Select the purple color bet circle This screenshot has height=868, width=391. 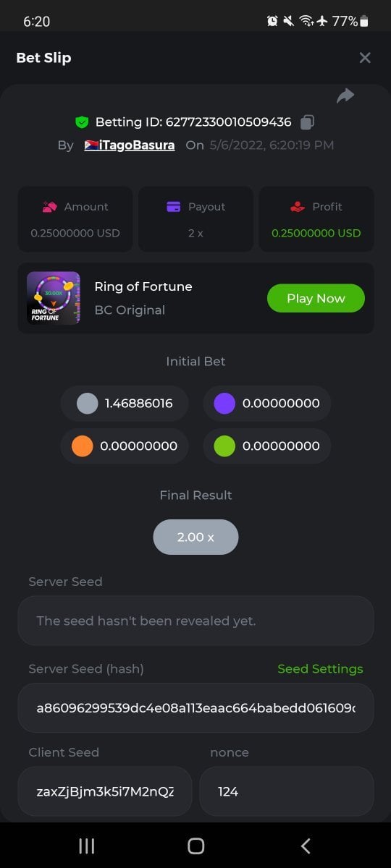(224, 404)
